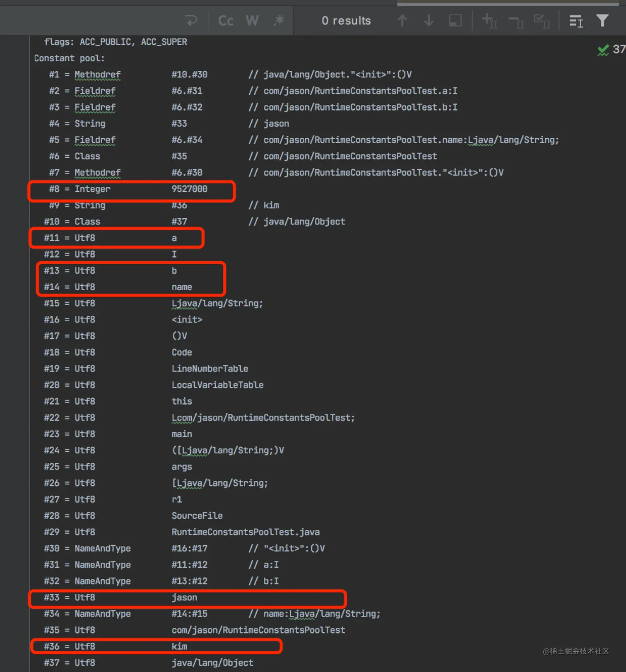The height and width of the screenshot is (672, 626).
Task: Click 'this' value on row #21
Action: tap(182, 401)
